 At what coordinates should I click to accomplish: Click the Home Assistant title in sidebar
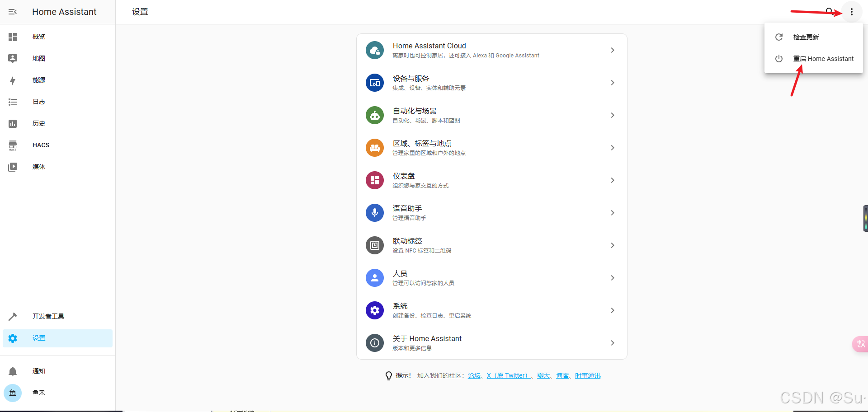coord(64,12)
